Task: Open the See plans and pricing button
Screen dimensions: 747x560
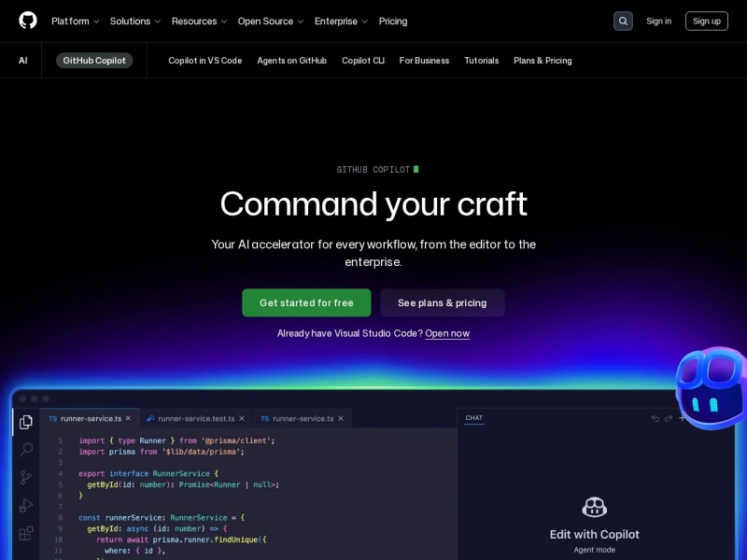Action: click(x=443, y=302)
